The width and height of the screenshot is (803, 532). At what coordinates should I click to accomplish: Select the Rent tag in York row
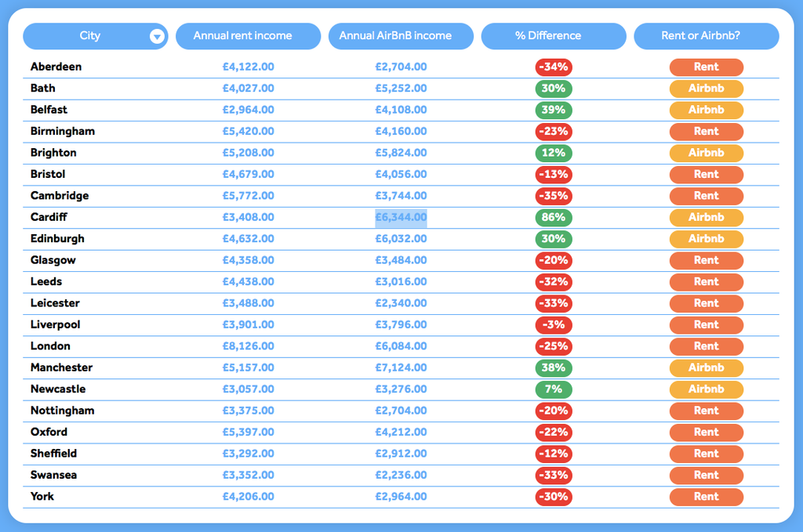706,497
